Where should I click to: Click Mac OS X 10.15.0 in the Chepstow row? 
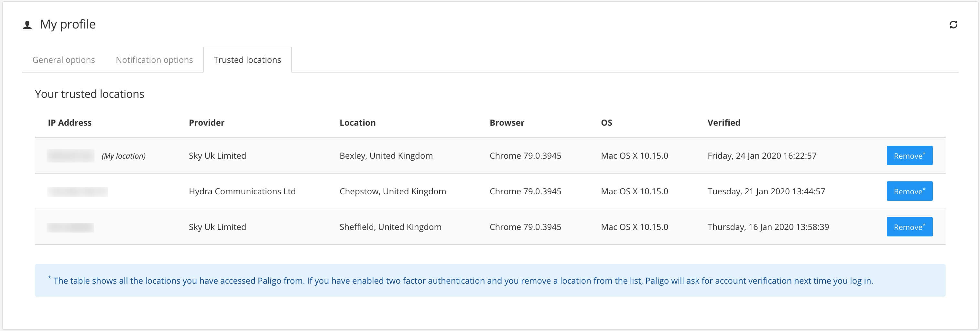pos(634,191)
